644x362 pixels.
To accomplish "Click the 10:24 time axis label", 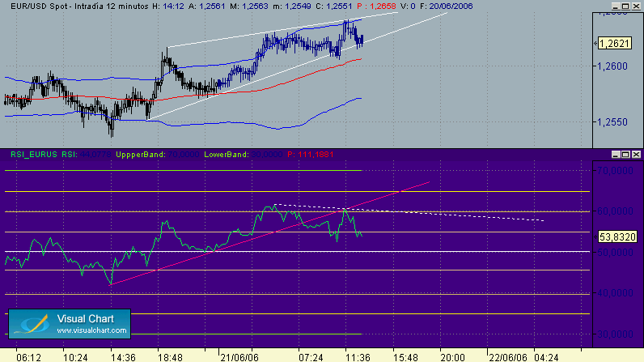I will tap(75, 357).
